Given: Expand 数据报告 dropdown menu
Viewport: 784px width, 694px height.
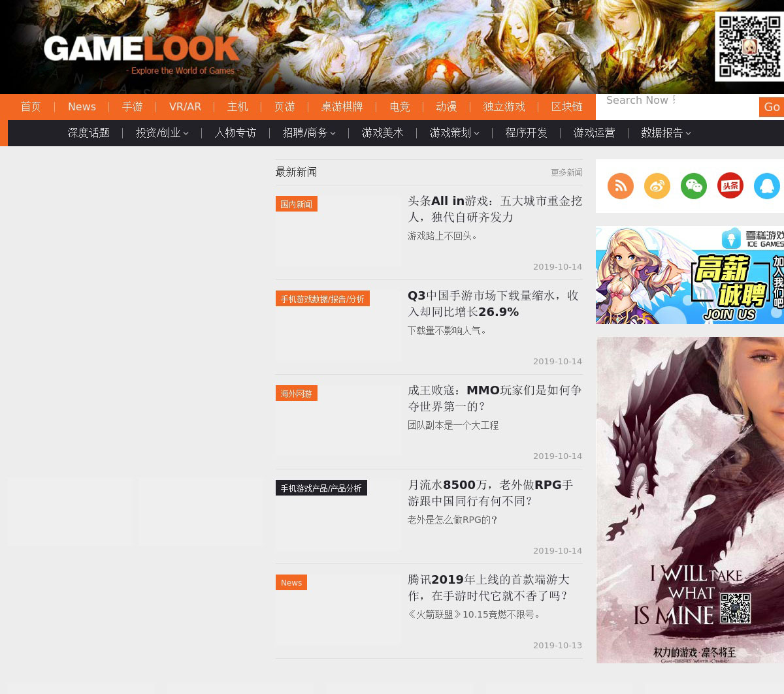Looking at the screenshot, I should point(666,133).
